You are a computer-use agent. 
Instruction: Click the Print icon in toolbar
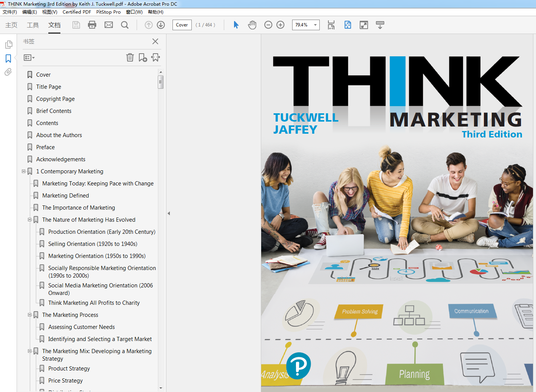(x=92, y=25)
